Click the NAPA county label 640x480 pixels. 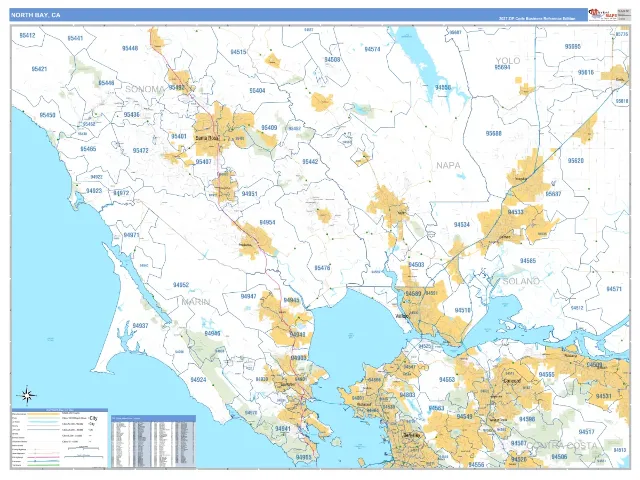point(448,165)
